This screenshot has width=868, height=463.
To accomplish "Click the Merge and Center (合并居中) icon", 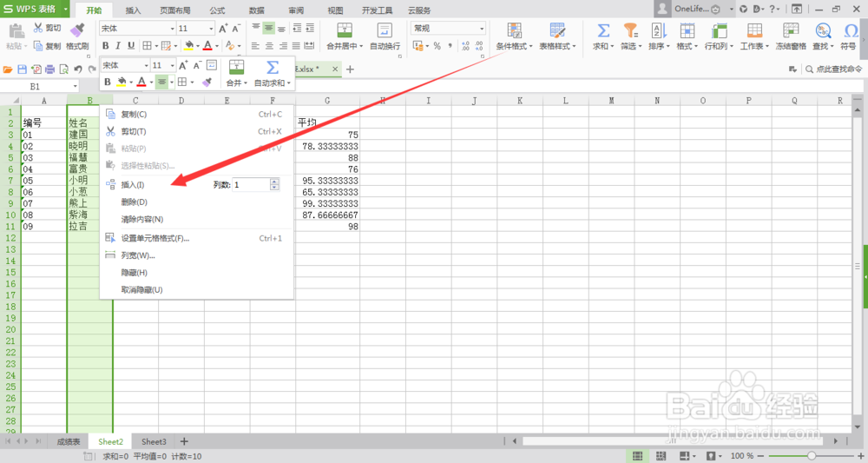I will (345, 30).
